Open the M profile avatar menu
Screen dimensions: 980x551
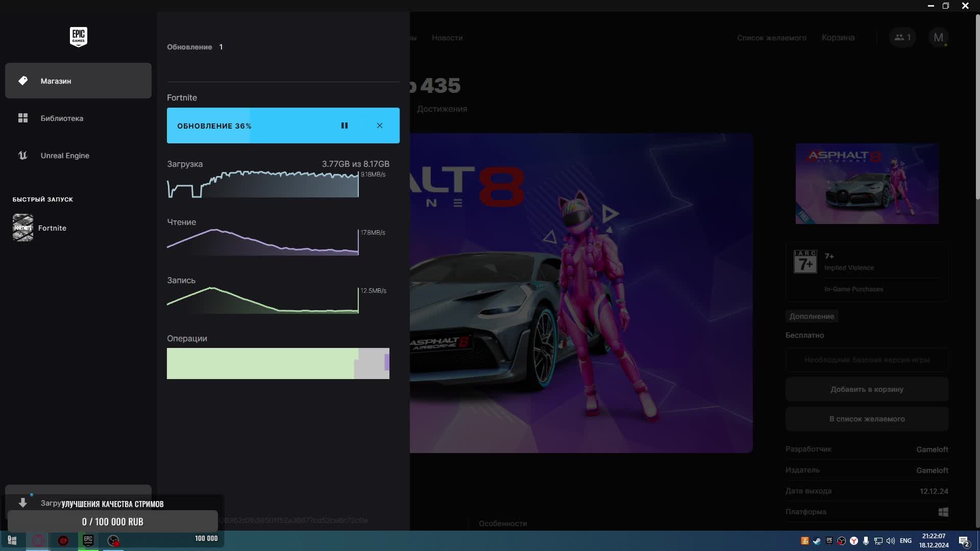click(938, 37)
